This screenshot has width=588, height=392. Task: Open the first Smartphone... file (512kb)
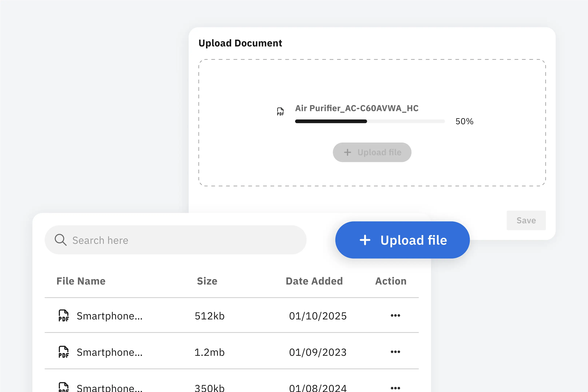pyautogui.click(x=109, y=316)
